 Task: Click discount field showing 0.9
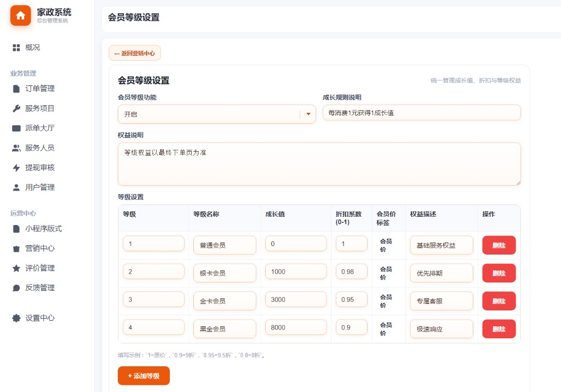[352, 327]
